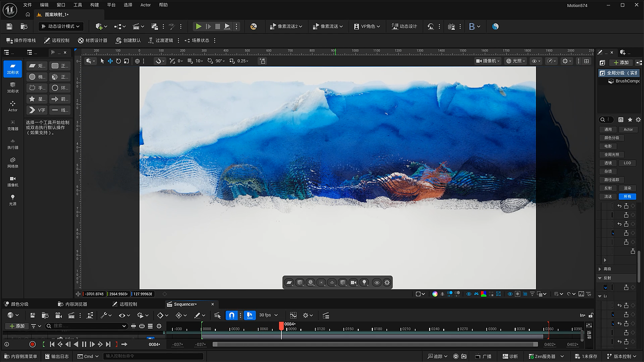Viewport: 644px width, 362px height.
Task: Select the 摄像机 tool category in sidebar
Action: click(13, 181)
